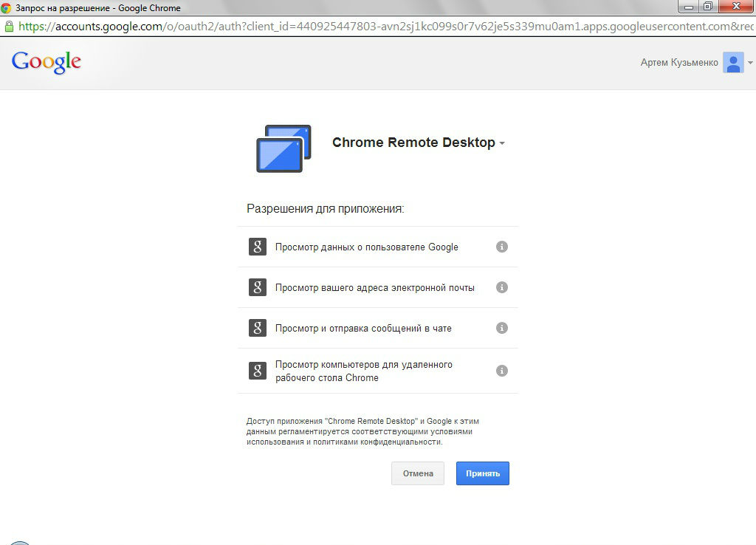Click the Принять accept button

(x=483, y=473)
